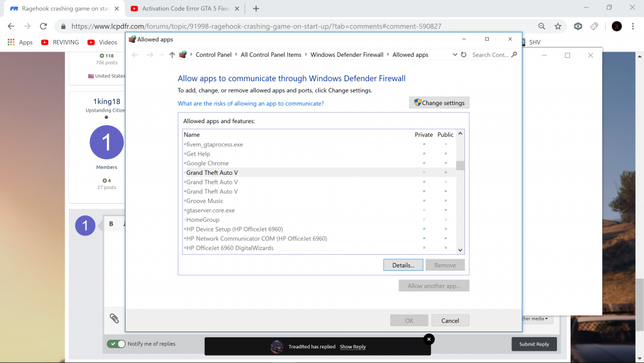The width and height of the screenshot is (644, 363).
Task: Toggle Private checkbox for HP Device Setup
Action: [424, 229]
